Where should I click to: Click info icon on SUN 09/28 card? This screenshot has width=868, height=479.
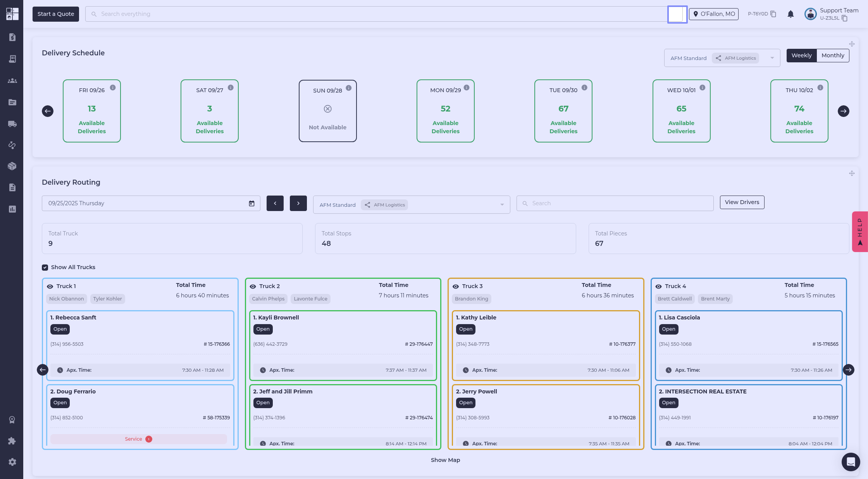click(349, 88)
